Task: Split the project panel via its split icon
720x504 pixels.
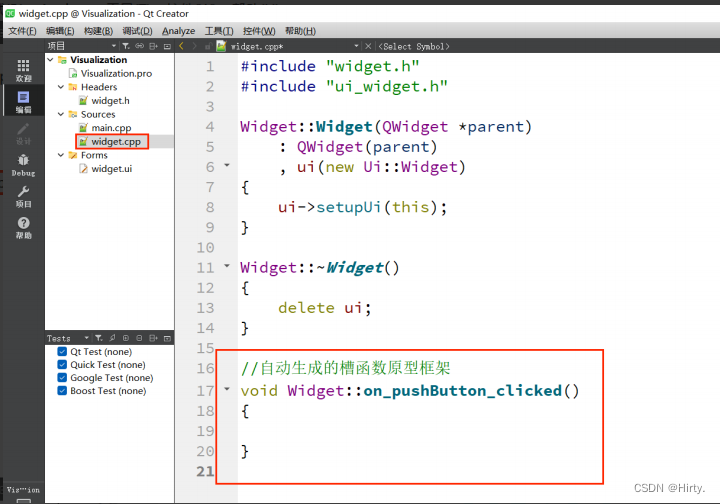Action: [153, 46]
